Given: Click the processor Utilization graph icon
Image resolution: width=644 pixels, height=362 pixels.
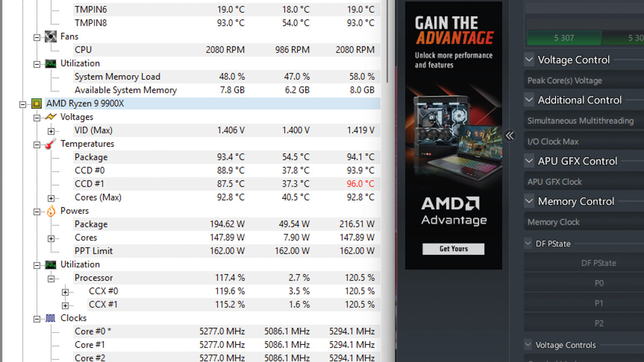Looking at the screenshot, I should pyautogui.click(x=50, y=264).
